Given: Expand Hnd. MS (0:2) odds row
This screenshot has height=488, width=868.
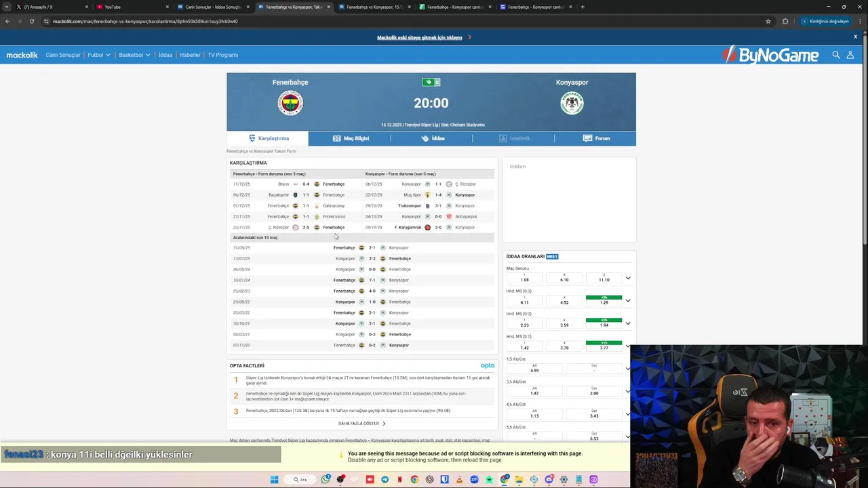Looking at the screenshot, I should coord(628,323).
